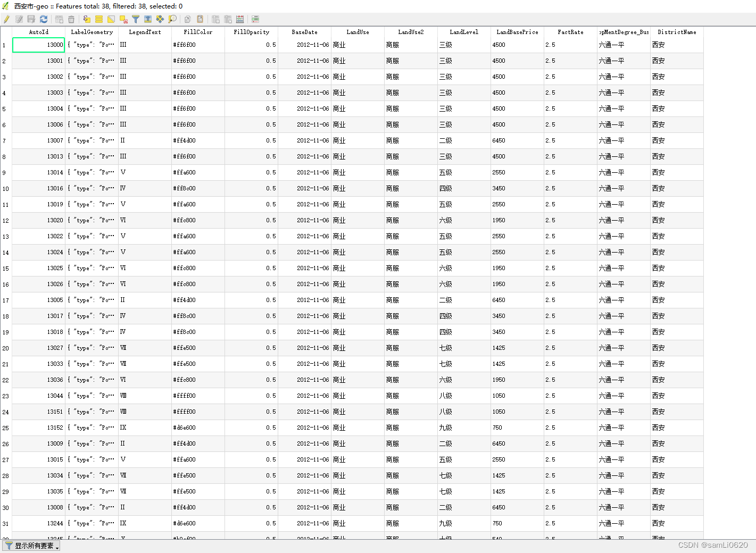Click the BaseDate cell in row 13019

pos(304,204)
